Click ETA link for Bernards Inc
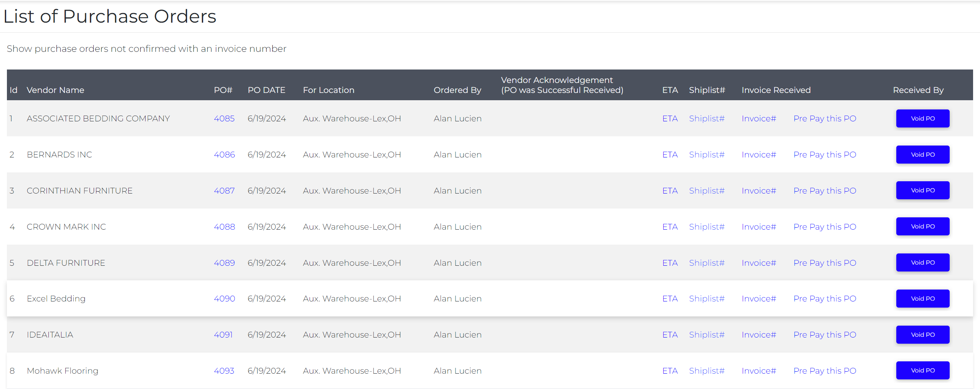This screenshot has width=980, height=389. tap(670, 154)
